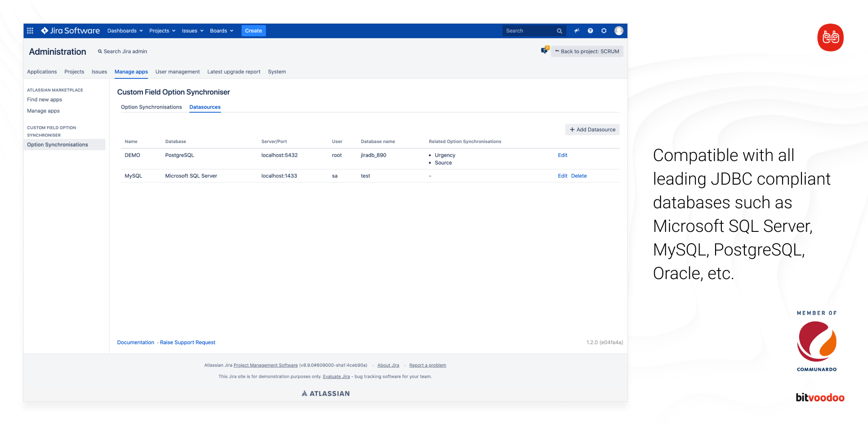Viewport: 868px width, 425px height.
Task: Open the settings gear icon
Action: [604, 31]
